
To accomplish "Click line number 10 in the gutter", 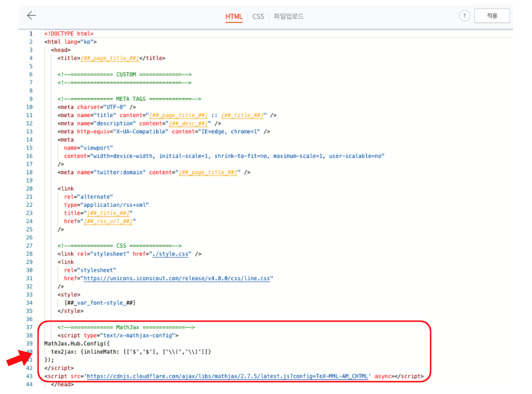I will pos(30,107).
